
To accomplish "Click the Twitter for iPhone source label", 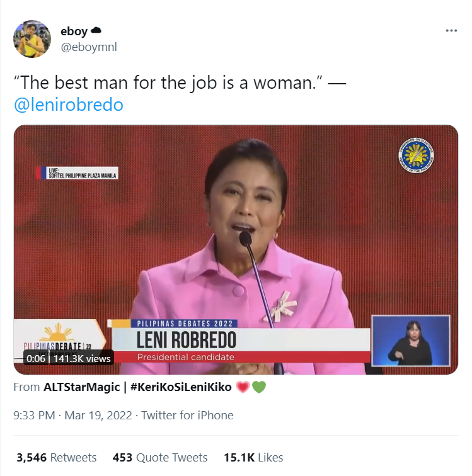I will pyautogui.click(x=187, y=416).
